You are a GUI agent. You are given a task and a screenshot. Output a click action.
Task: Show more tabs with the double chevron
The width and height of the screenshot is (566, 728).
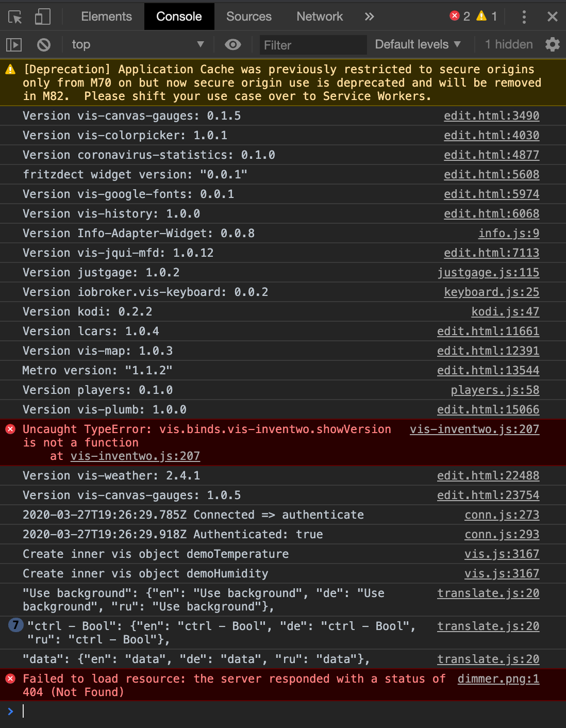pos(369,16)
